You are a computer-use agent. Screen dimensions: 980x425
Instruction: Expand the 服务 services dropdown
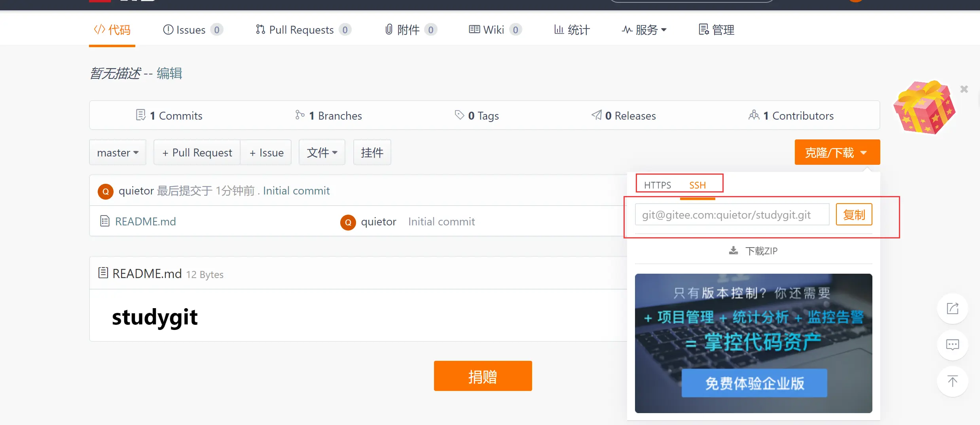tap(644, 30)
